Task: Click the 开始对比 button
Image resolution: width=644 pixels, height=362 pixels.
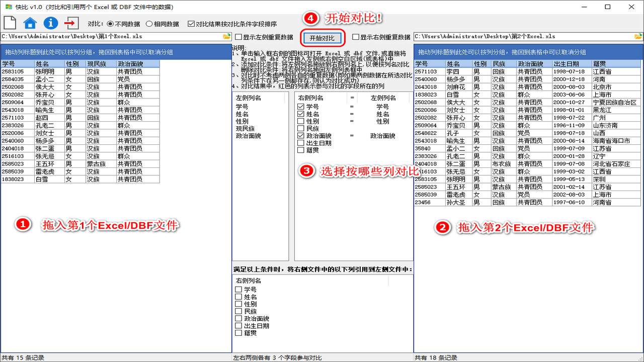Action: pyautogui.click(x=322, y=38)
